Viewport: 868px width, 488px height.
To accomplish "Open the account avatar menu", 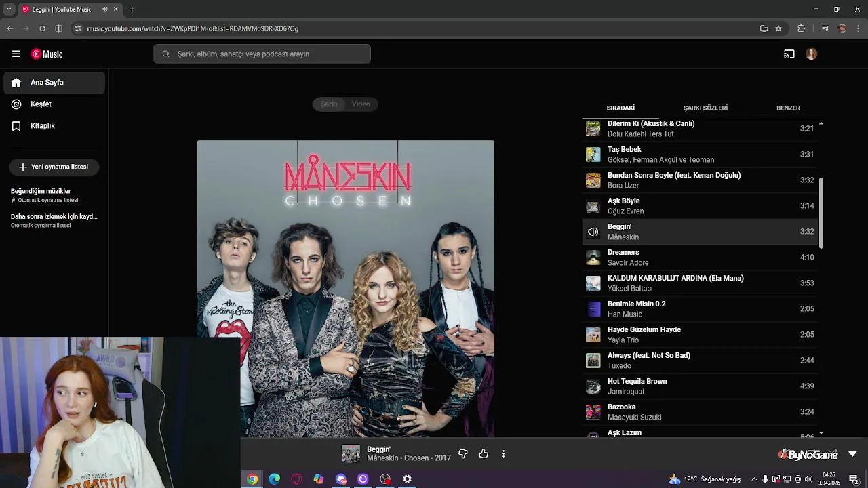I will point(812,54).
